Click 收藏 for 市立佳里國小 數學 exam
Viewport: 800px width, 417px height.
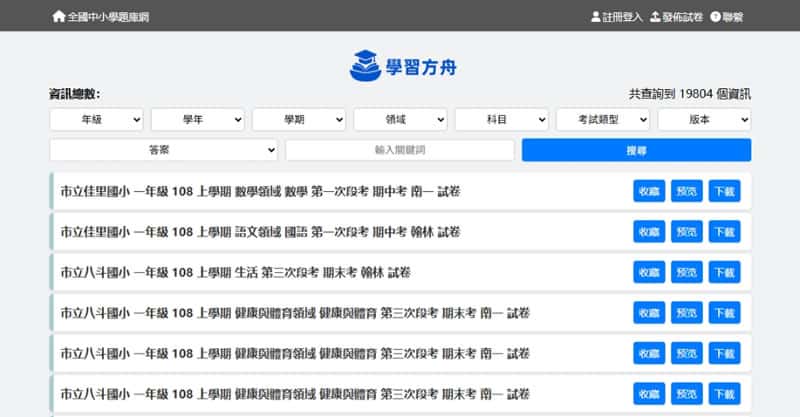(648, 191)
